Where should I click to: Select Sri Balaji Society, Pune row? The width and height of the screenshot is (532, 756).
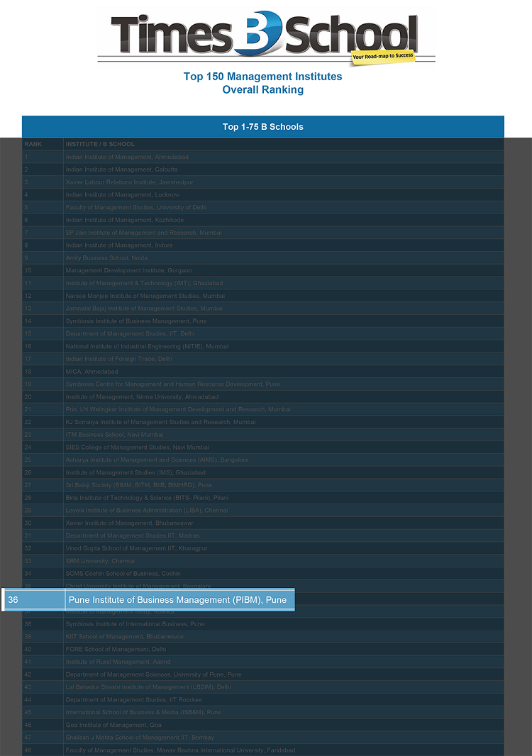tap(263, 485)
